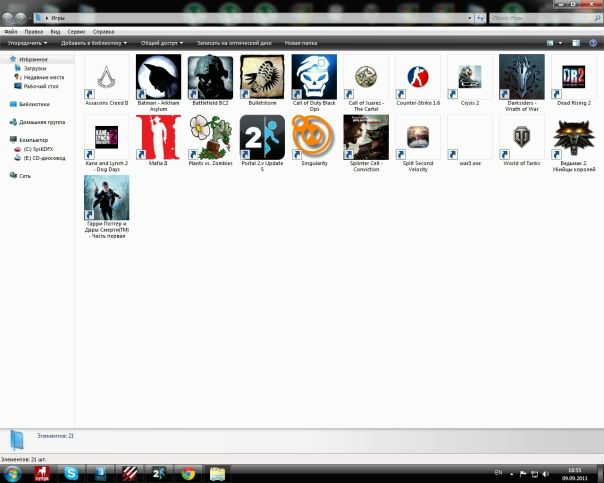The width and height of the screenshot is (604, 483).
Task: Click the Split Second Velocity icon
Action: click(x=418, y=137)
